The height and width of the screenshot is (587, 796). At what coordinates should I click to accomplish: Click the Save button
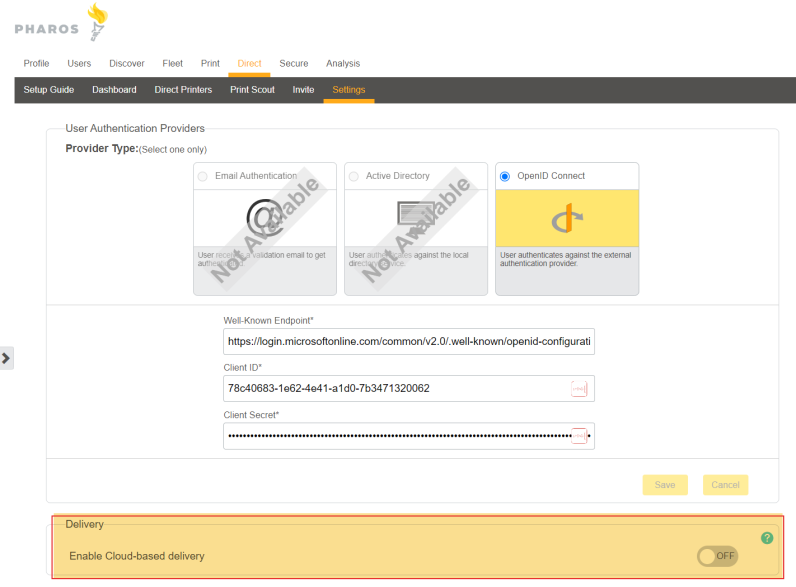point(665,485)
